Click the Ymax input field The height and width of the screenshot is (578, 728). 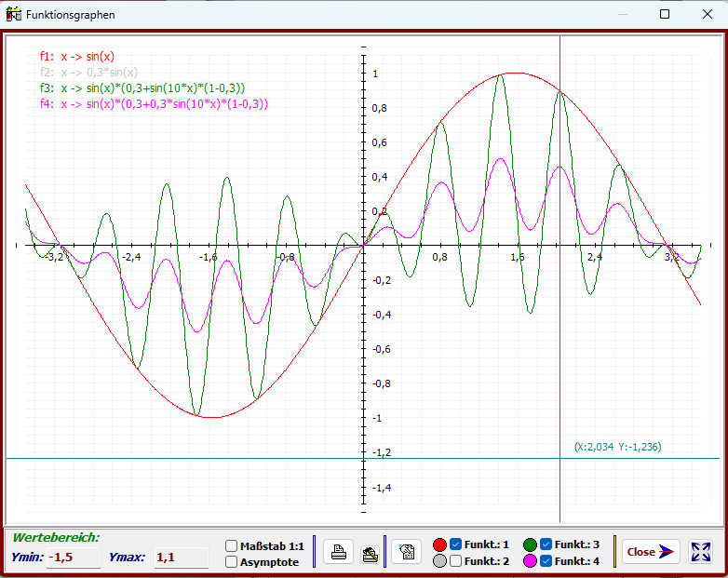coord(181,558)
